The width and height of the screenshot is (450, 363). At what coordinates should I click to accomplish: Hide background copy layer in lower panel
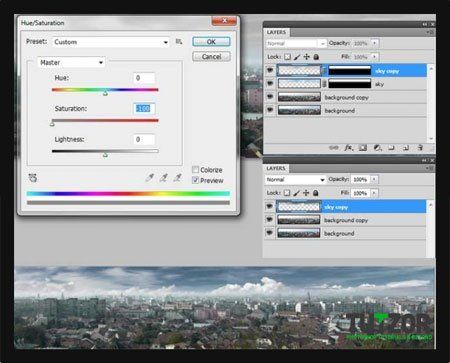(x=269, y=220)
